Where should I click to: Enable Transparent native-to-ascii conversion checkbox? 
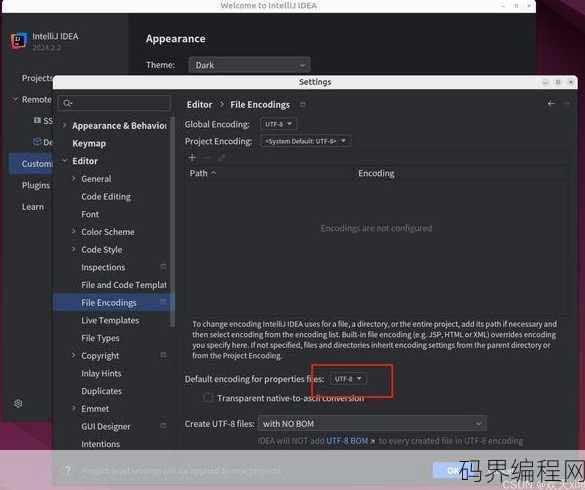[208, 397]
